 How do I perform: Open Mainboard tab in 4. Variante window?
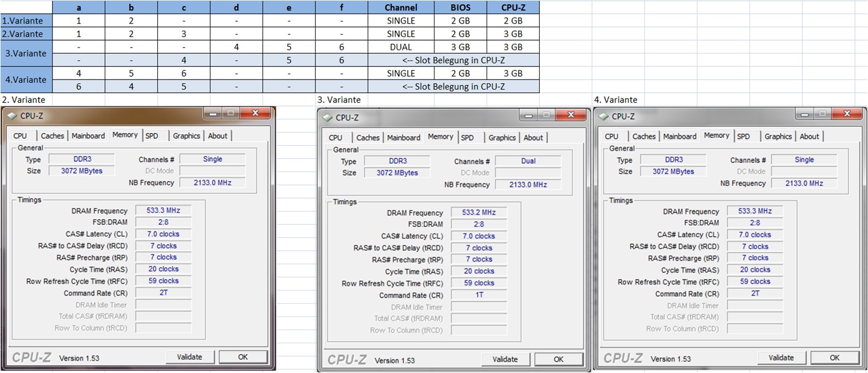680,136
